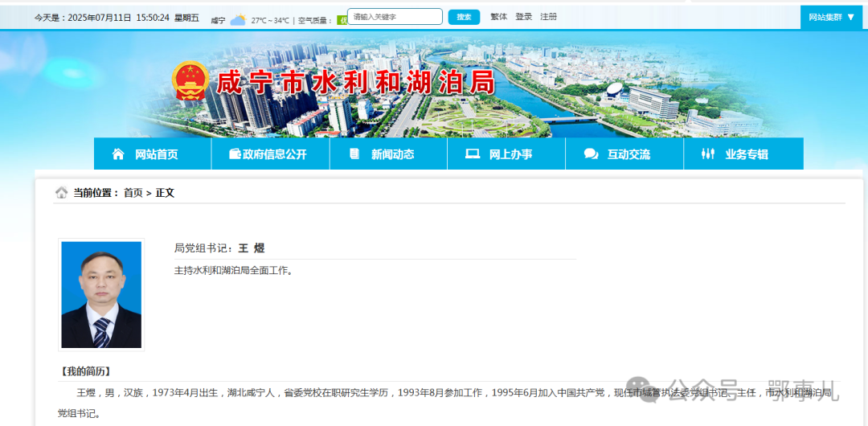This screenshot has width=868, height=426.
Task: Select 互动交流 in navigation bar
Action: 624,154
